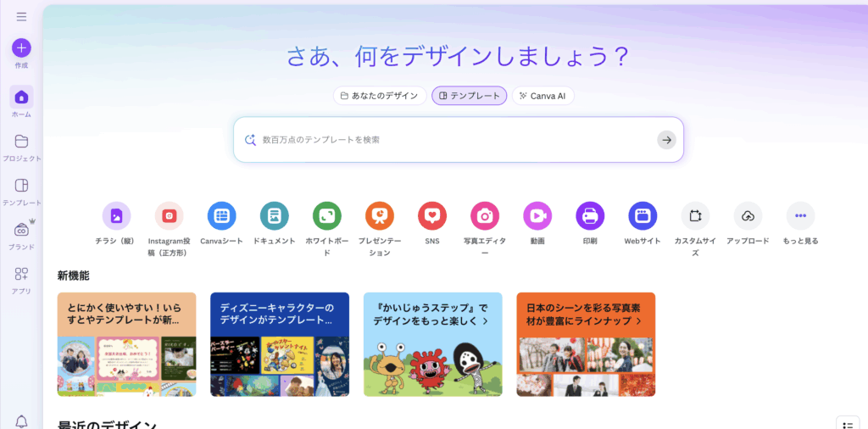Select the テンプレート tab pill
Viewport: 868px width, 429px height.
coord(470,96)
